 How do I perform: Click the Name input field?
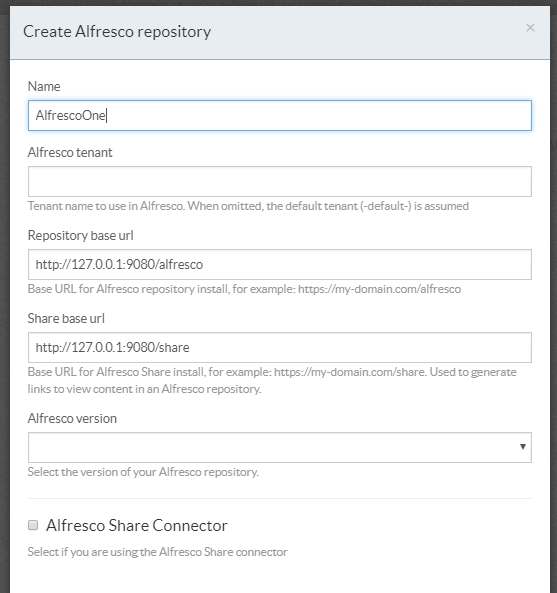point(280,116)
